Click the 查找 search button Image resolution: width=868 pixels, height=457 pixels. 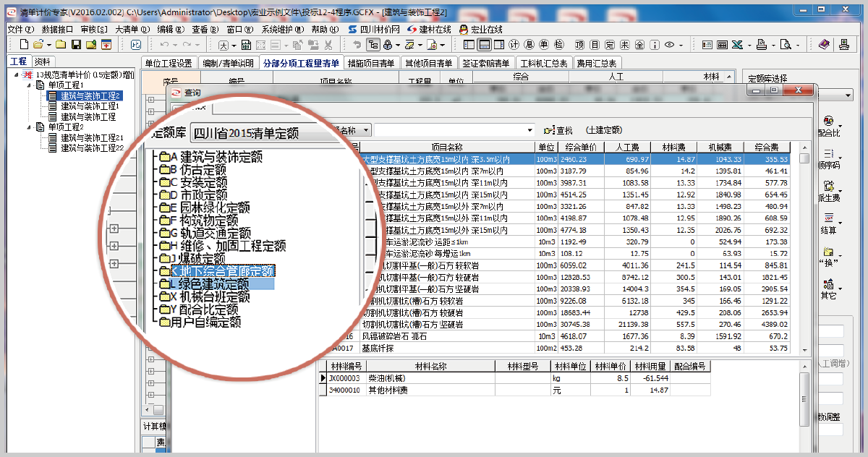(x=558, y=130)
